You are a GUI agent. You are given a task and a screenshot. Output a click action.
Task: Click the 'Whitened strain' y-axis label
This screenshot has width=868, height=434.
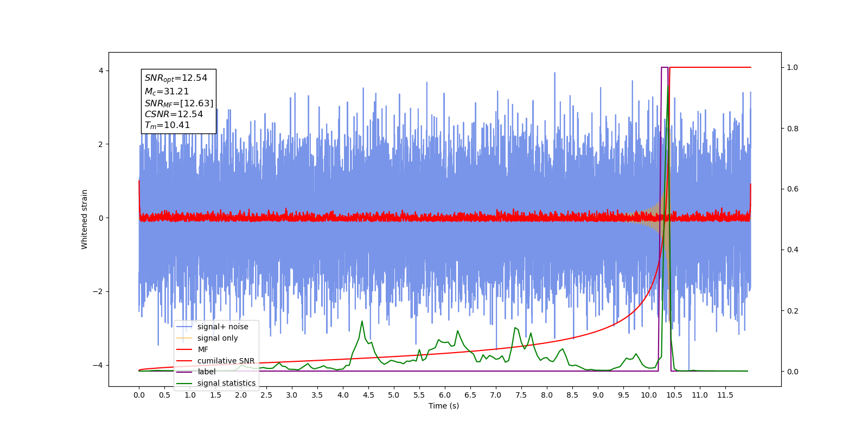85,219
